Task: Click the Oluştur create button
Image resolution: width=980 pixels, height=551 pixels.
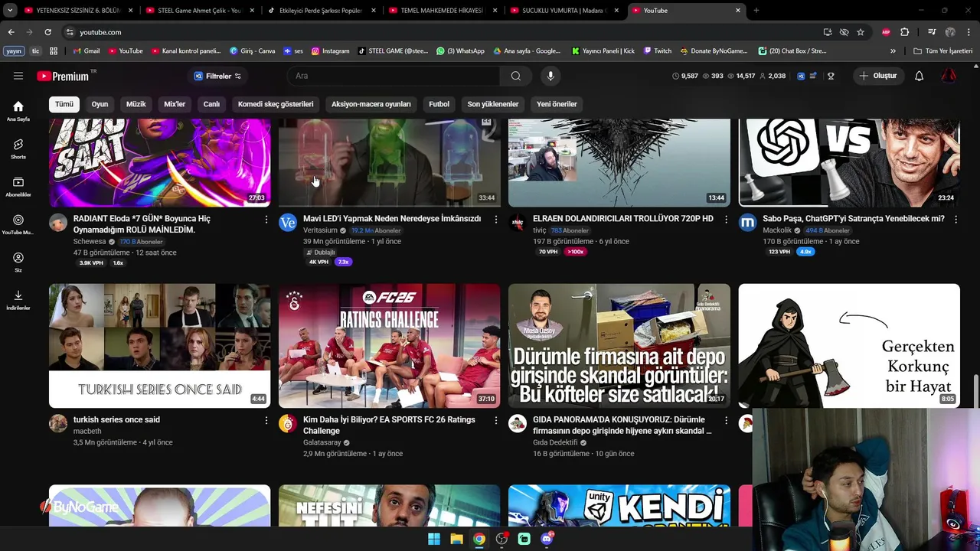Action: 877,76
